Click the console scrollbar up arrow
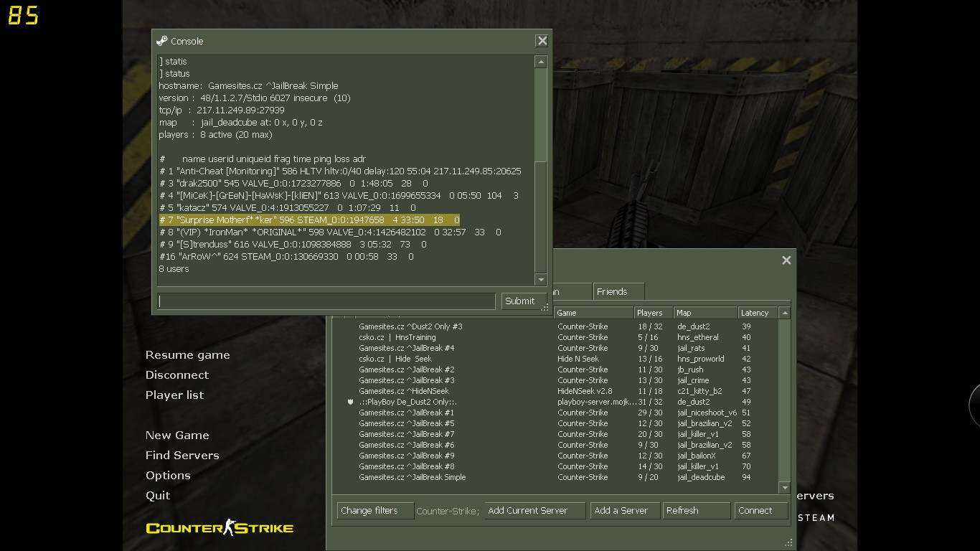This screenshot has width=980, height=551. [x=541, y=62]
